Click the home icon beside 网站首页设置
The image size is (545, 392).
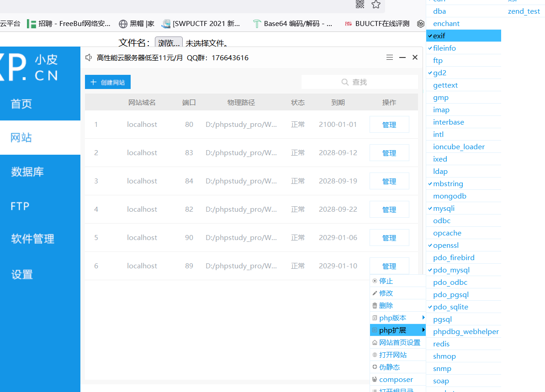(x=375, y=343)
